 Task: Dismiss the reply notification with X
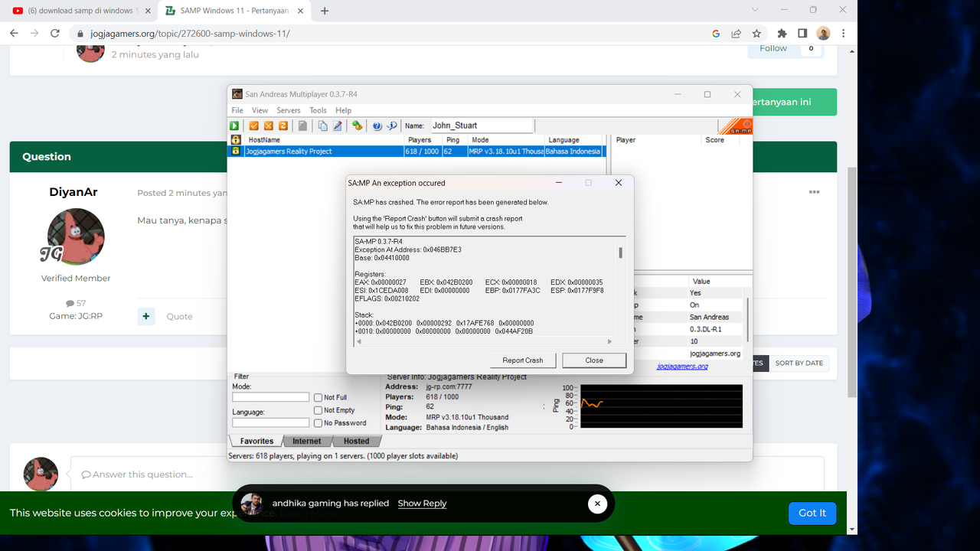[597, 504]
